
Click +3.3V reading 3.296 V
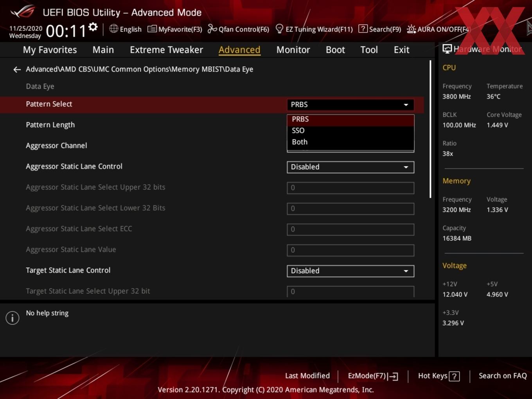(x=453, y=323)
